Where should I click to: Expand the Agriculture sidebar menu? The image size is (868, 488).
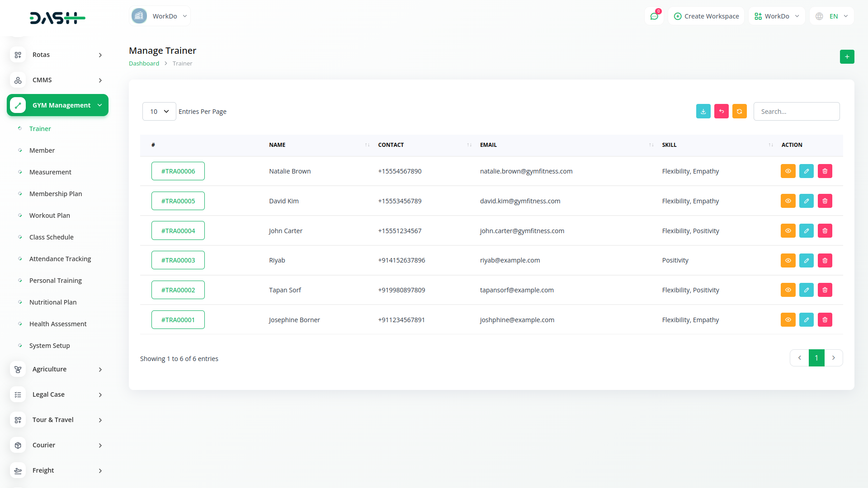point(57,369)
